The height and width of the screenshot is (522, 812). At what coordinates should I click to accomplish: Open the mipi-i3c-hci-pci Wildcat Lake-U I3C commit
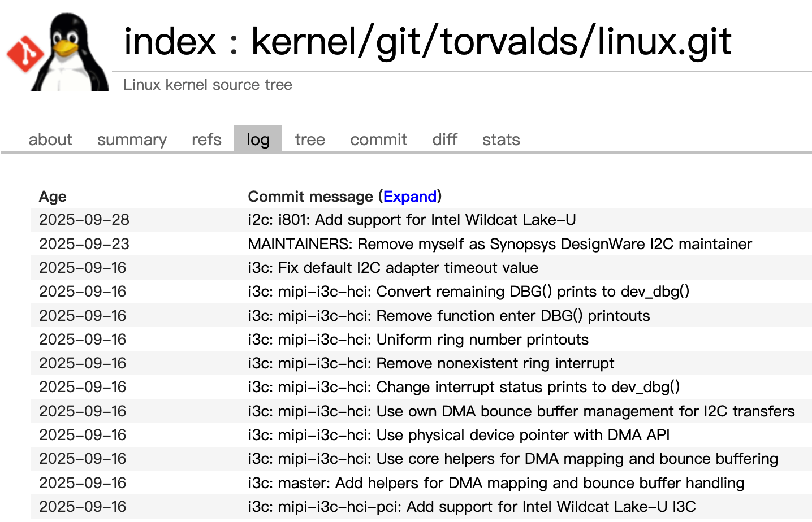[x=472, y=507]
